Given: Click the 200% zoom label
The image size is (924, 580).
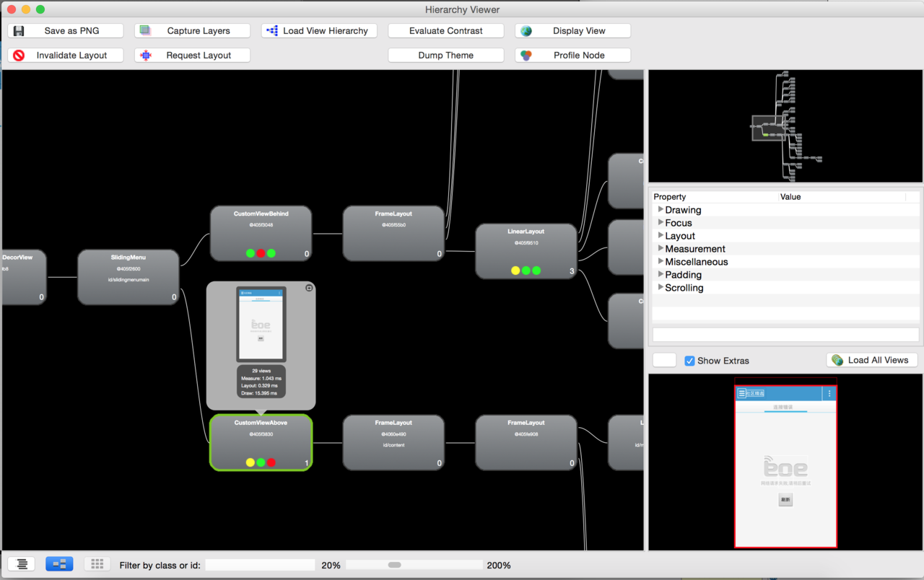Looking at the screenshot, I should 499,566.
